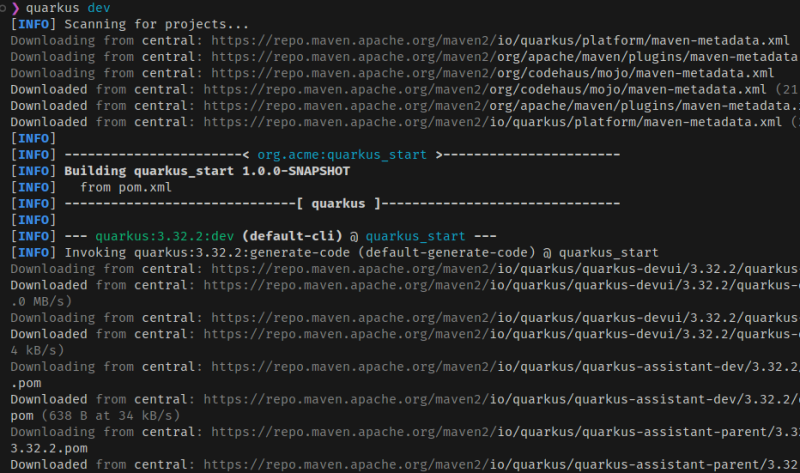The width and height of the screenshot is (800, 473).
Task: Click the wrapped "3.32.2.pom" line fragment
Action: click(49, 449)
